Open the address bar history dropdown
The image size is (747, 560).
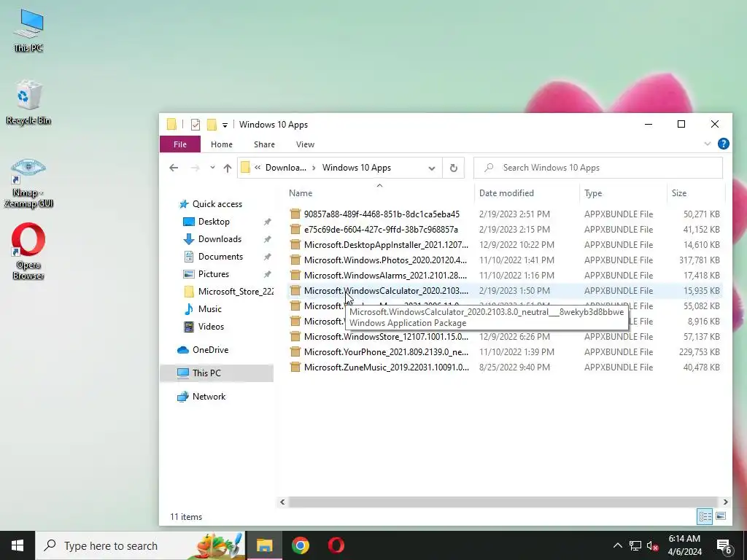(432, 168)
